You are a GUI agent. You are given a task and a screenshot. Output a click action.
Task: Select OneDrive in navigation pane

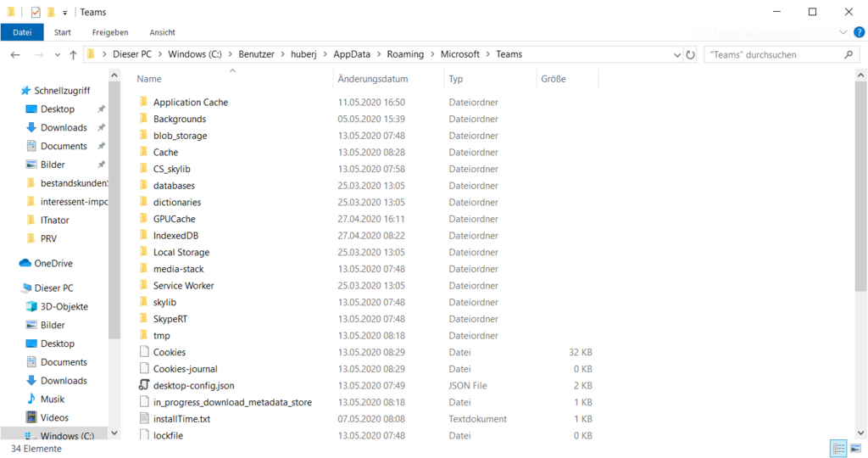coord(53,263)
